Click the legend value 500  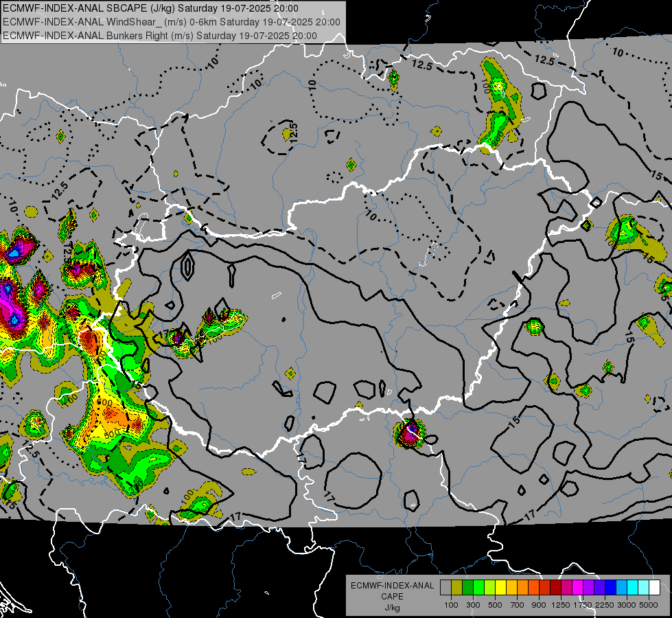[x=495, y=605]
